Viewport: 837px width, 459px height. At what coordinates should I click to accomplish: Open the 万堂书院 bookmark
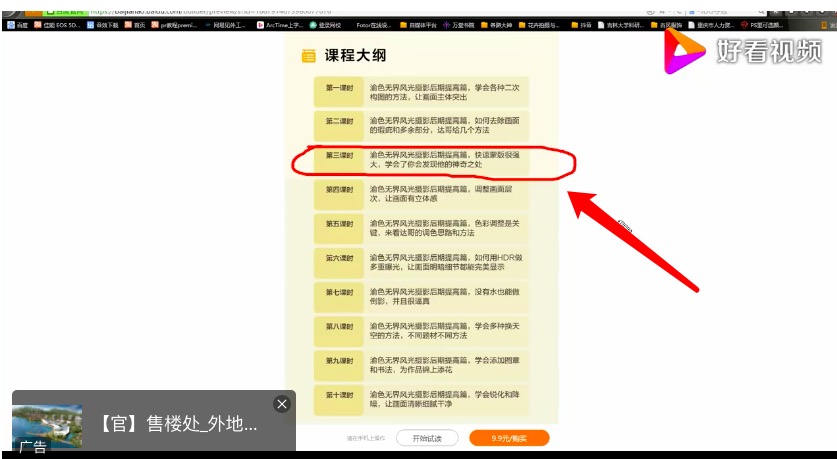459,25
